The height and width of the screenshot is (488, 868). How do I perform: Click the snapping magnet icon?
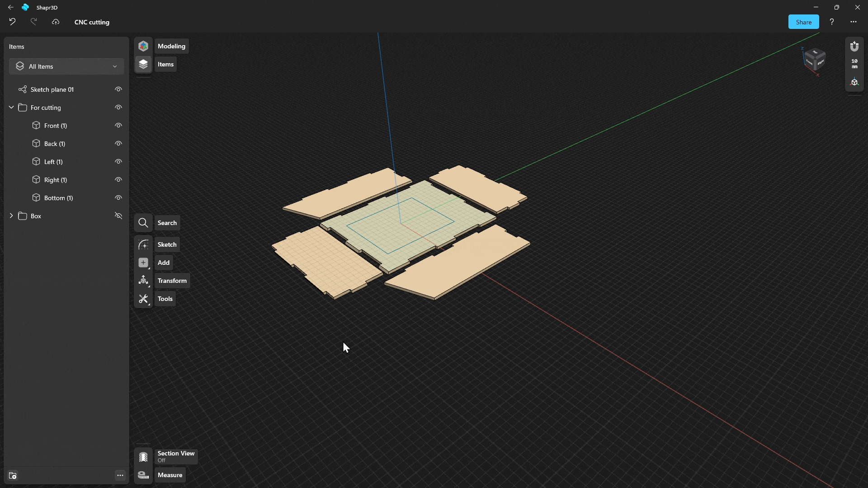pyautogui.click(x=854, y=47)
